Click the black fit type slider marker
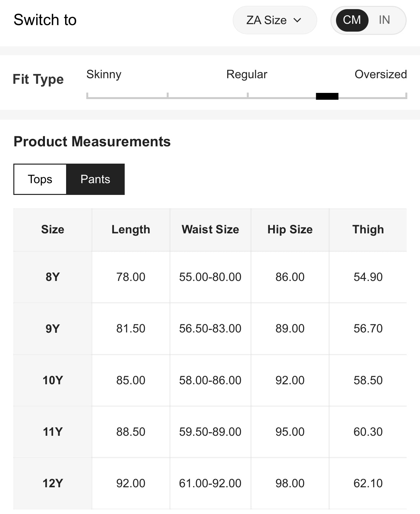Image resolution: width=420 pixels, height=514 pixels. pos(327,96)
